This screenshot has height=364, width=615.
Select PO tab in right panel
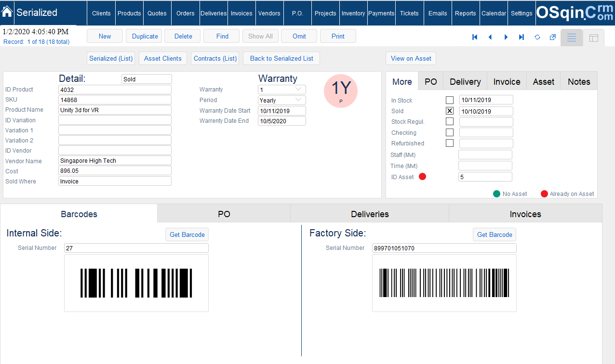coord(431,81)
